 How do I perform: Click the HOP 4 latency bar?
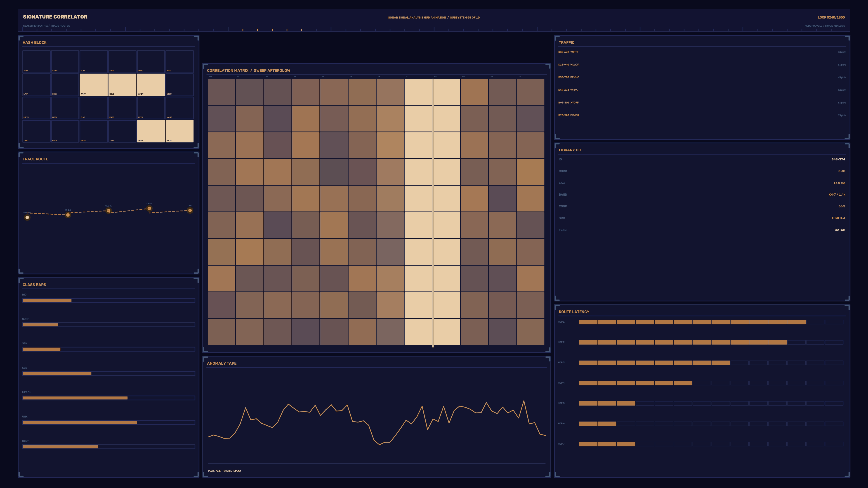(711, 383)
